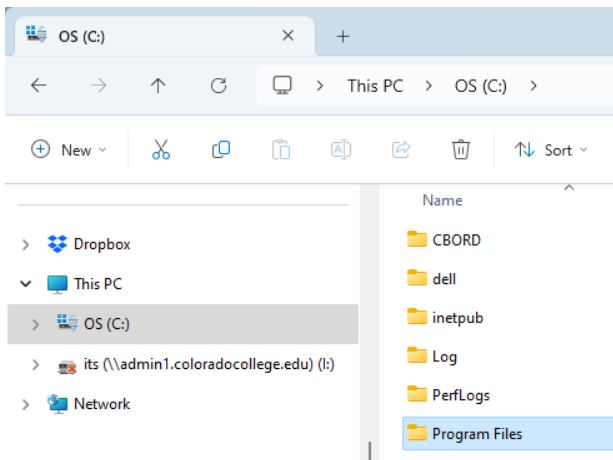Click the Rename icon
The width and height of the screenshot is (613, 460).
(341, 150)
